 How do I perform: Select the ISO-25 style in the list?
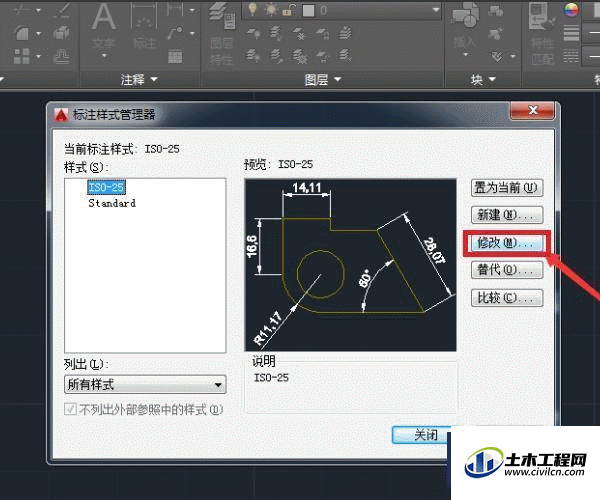point(106,187)
